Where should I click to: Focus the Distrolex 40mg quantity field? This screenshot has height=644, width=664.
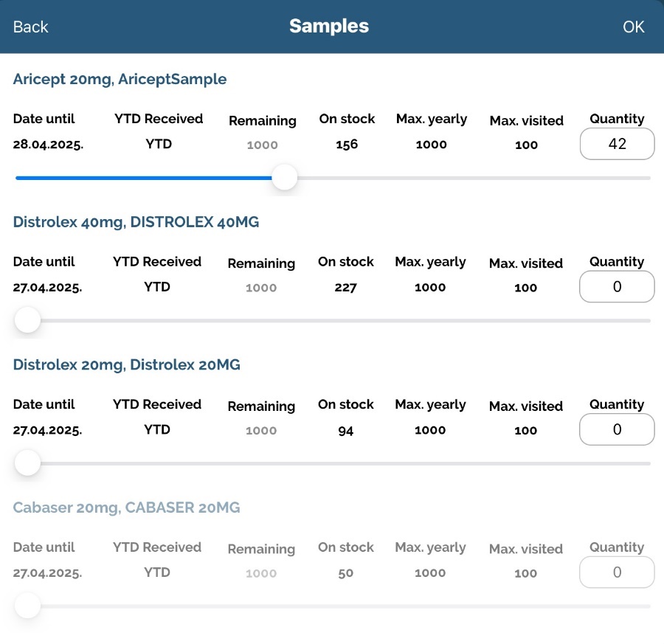(x=617, y=287)
